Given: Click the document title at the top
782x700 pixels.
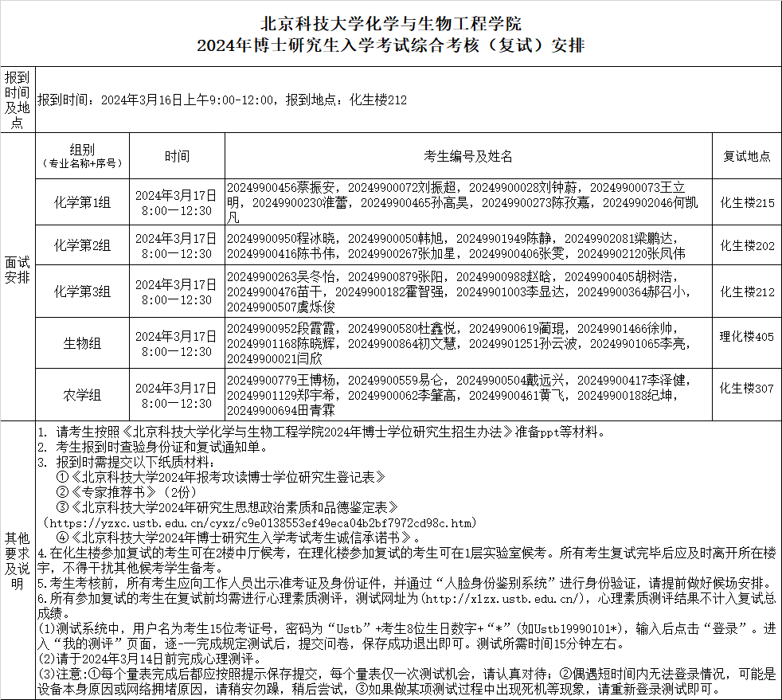Looking at the screenshot, I should (390, 34).
